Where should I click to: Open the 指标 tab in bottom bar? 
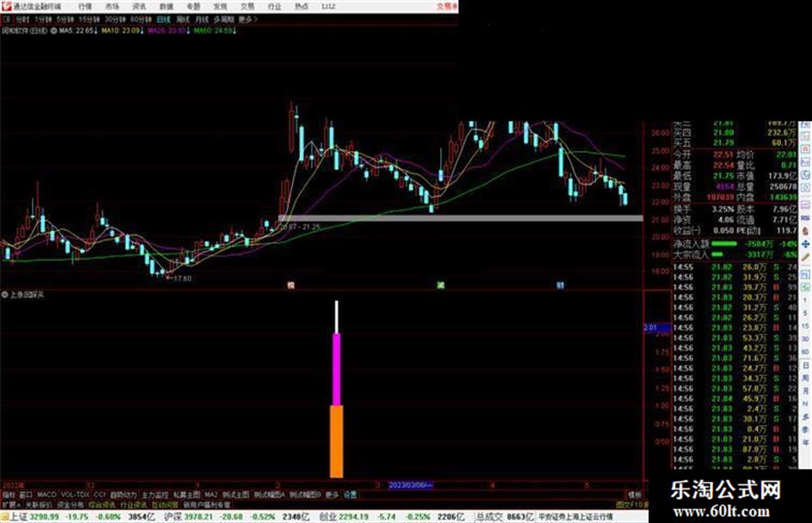click(x=9, y=495)
